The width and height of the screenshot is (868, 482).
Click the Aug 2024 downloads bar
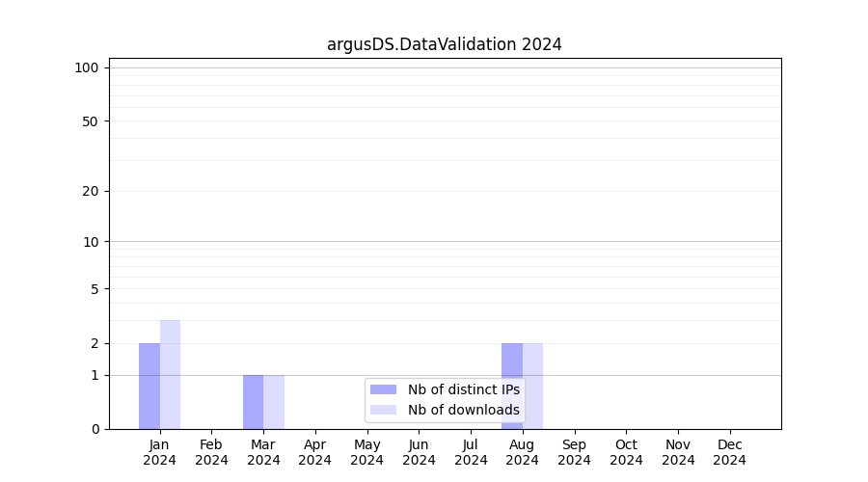tap(532, 386)
